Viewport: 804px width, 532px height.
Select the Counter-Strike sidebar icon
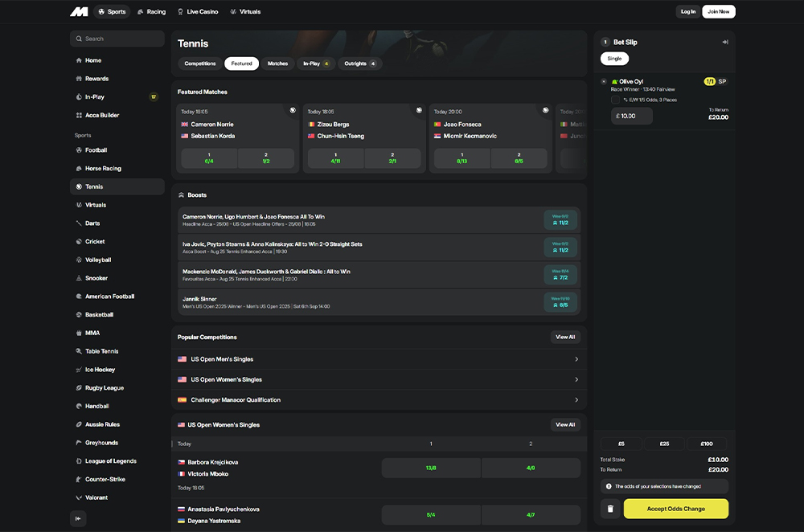point(79,479)
